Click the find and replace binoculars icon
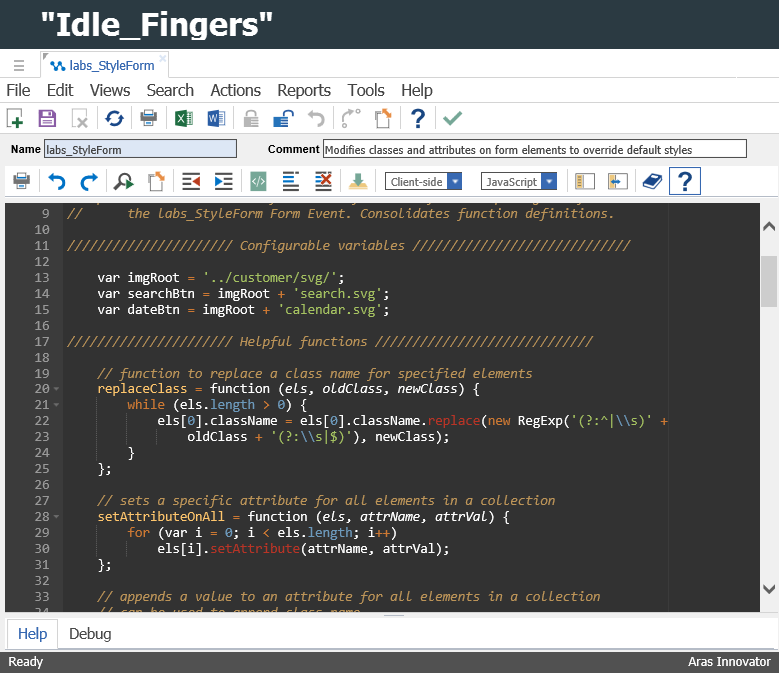The image size is (779, 673). [123, 182]
